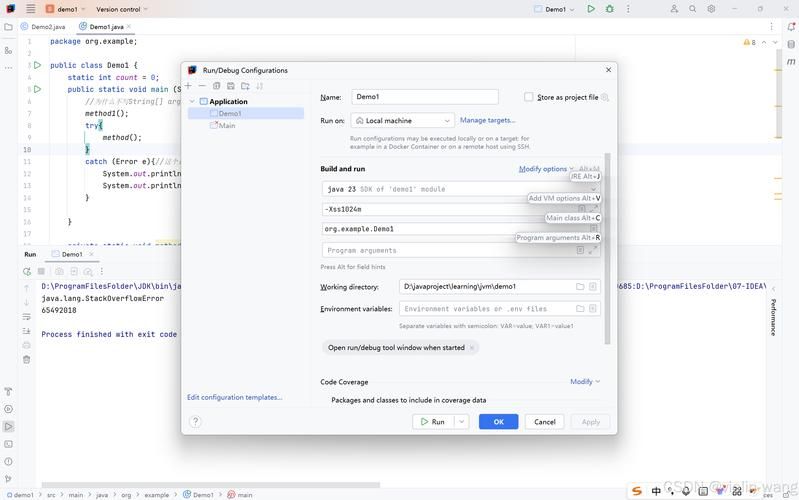
Task: Rerun Demo1 in the Run tool window
Action: pyautogui.click(x=27, y=271)
